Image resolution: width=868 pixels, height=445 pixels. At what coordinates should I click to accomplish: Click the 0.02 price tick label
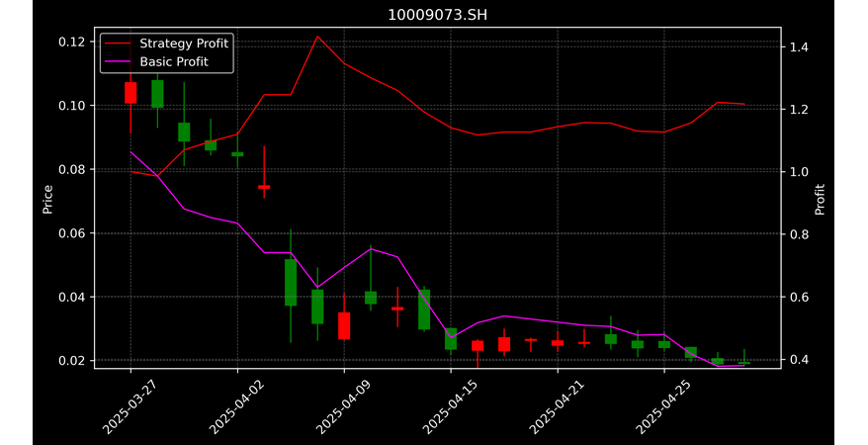click(71, 361)
